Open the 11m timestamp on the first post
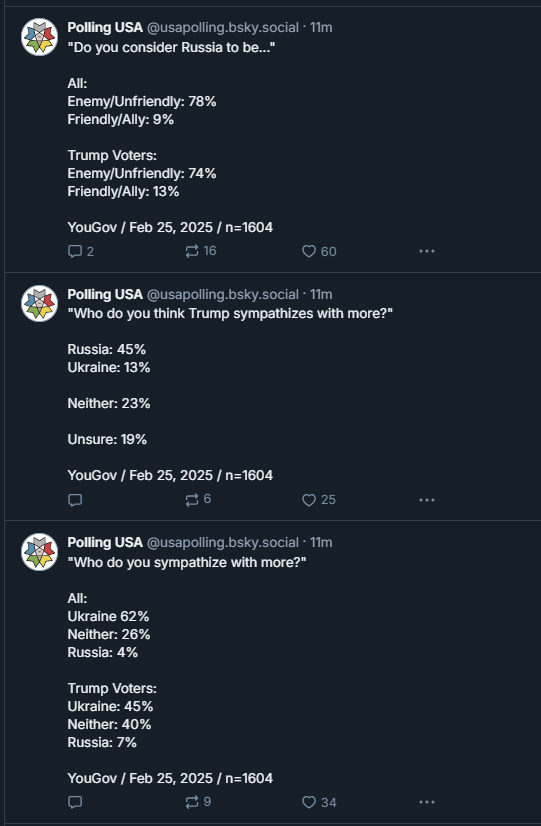Image resolution: width=541 pixels, height=826 pixels. tap(321, 27)
